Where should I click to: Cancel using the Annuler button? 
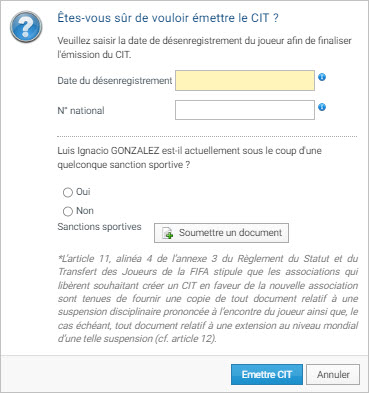[x=333, y=374]
